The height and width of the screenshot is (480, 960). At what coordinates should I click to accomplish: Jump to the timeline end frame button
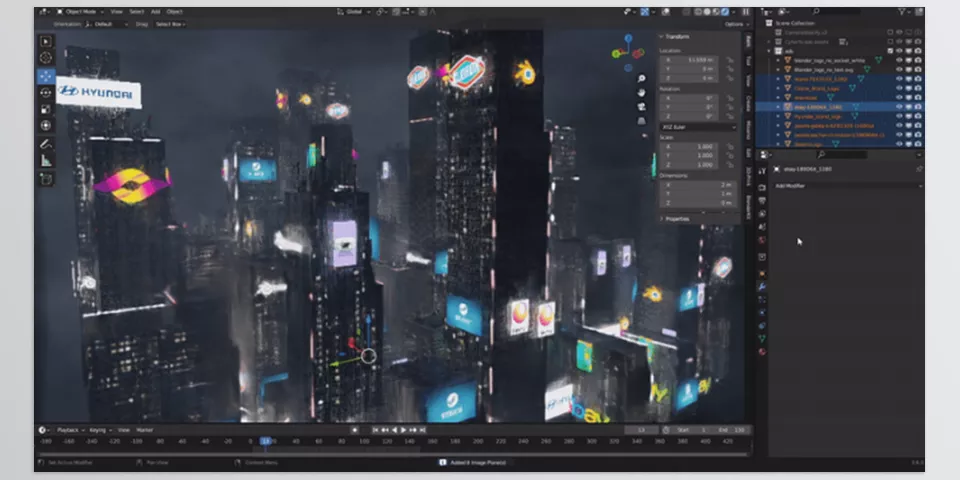coord(422,430)
